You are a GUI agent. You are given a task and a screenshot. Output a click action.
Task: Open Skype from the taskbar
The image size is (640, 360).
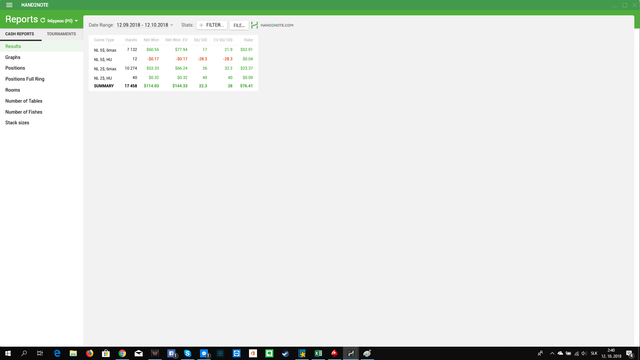pyautogui.click(x=187, y=353)
